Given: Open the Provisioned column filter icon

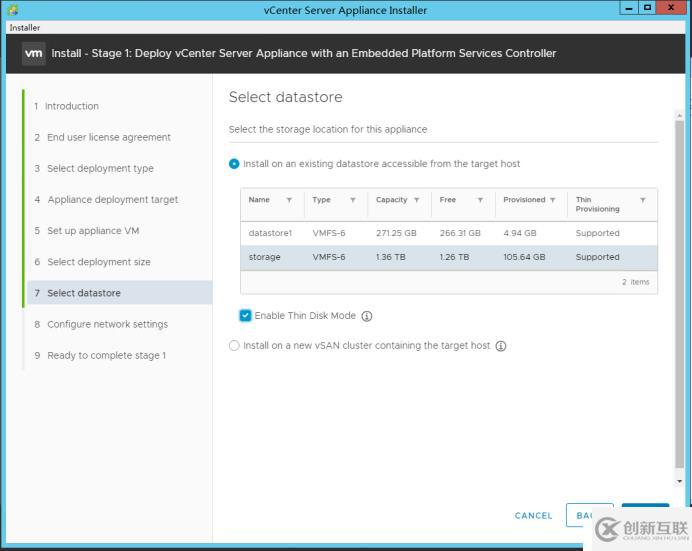Looking at the screenshot, I should (553, 200).
